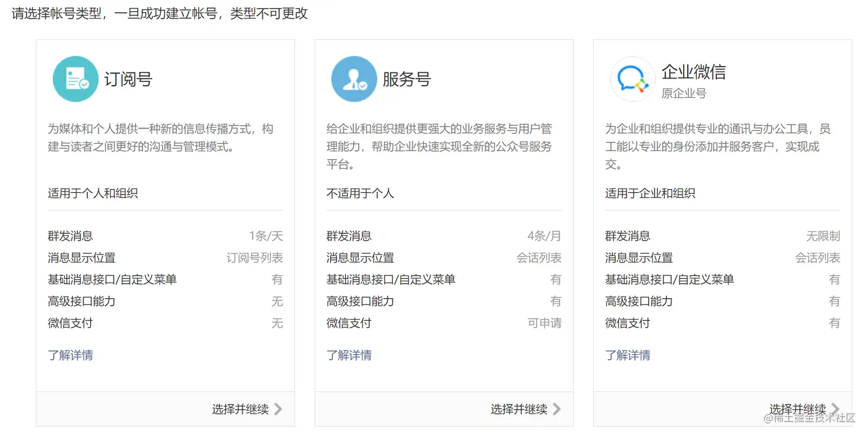Click the value 可申请
The image size is (868, 436).
coord(545,323)
